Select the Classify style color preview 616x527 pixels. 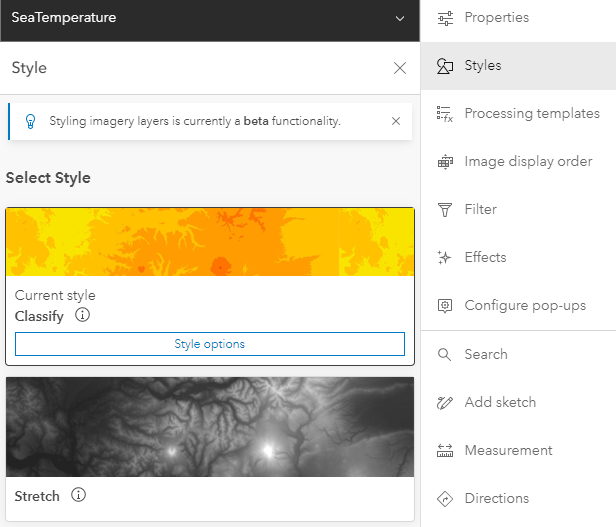[210, 242]
